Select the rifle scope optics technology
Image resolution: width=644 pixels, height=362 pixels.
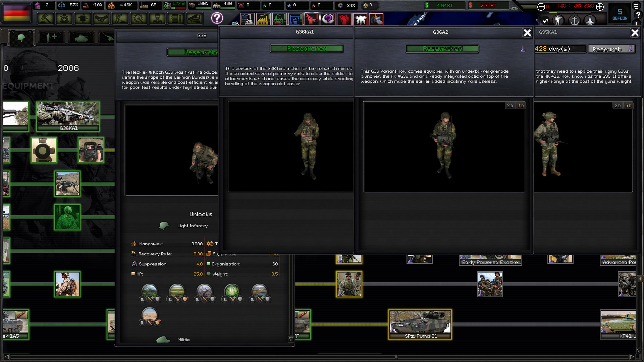click(44, 150)
